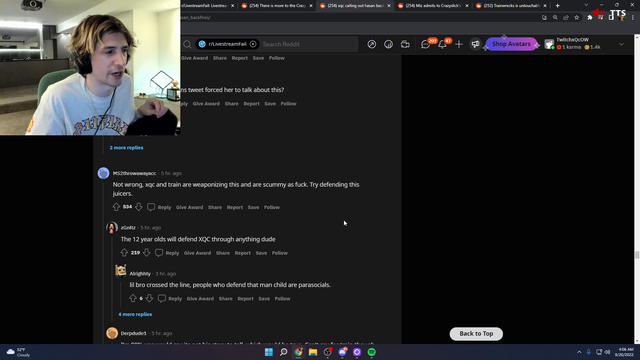
Task: Expand the user account dropdown chevron
Action: [621, 44]
